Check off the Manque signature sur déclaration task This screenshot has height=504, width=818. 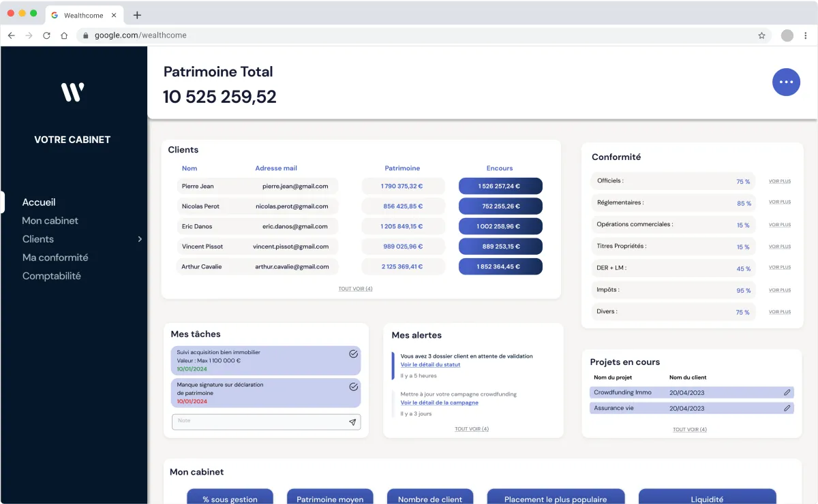353,386
